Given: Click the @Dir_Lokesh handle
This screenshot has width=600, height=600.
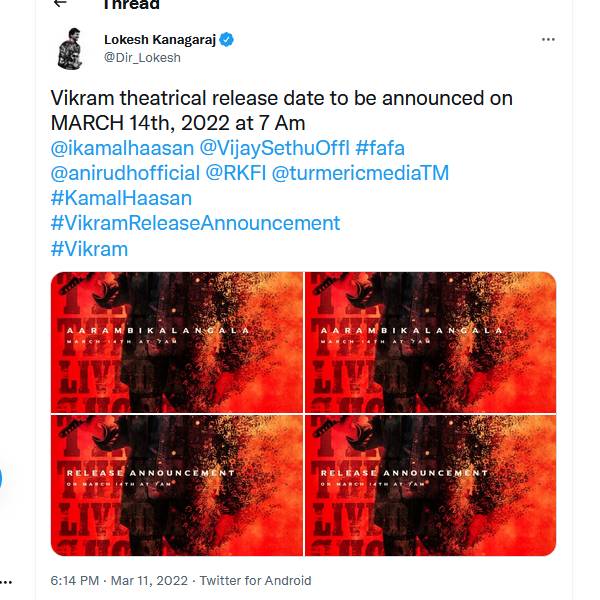Looking at the screenshot, I should tap(142, 58).
